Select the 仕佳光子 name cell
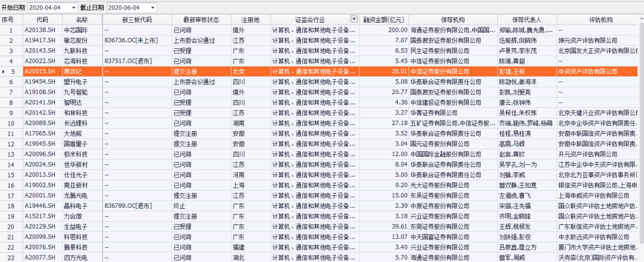Image resolution: width=644 pixels, height=262 pixels. (x=82, y=174)
